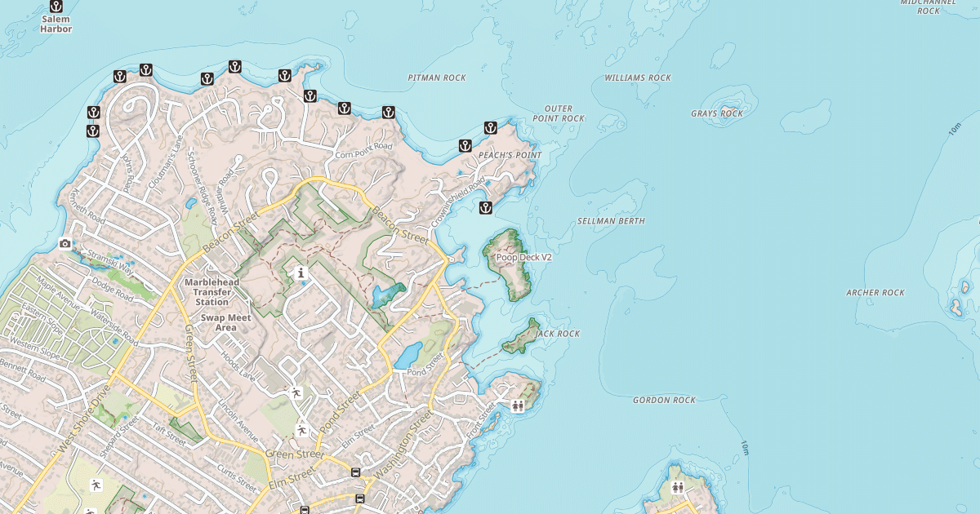Click the Archer Rock label

click(x=875, y=292)
